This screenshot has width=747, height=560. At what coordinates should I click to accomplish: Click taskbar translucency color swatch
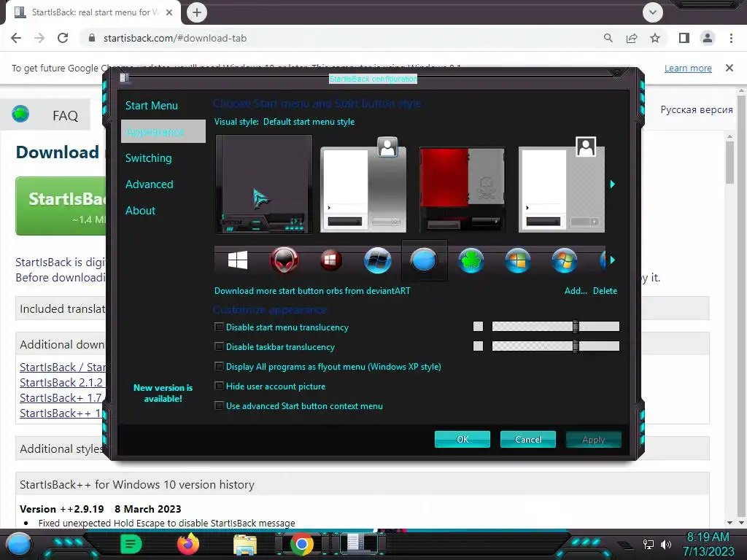coord(478,346)
